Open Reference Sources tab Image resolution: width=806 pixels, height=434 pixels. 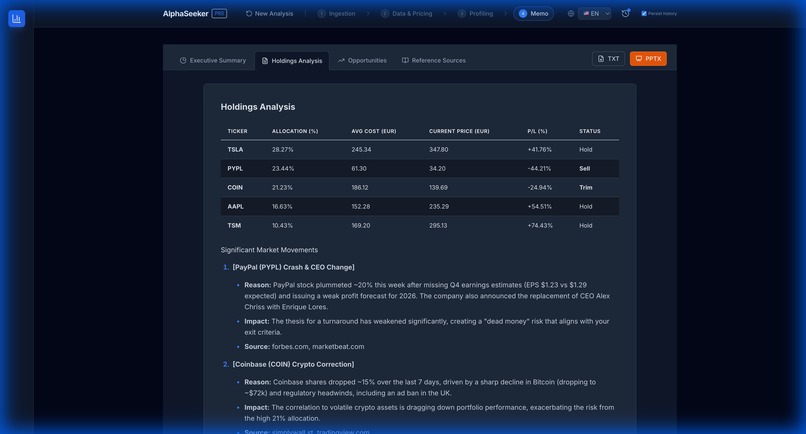pyautogui.click(x=434, y=61)
